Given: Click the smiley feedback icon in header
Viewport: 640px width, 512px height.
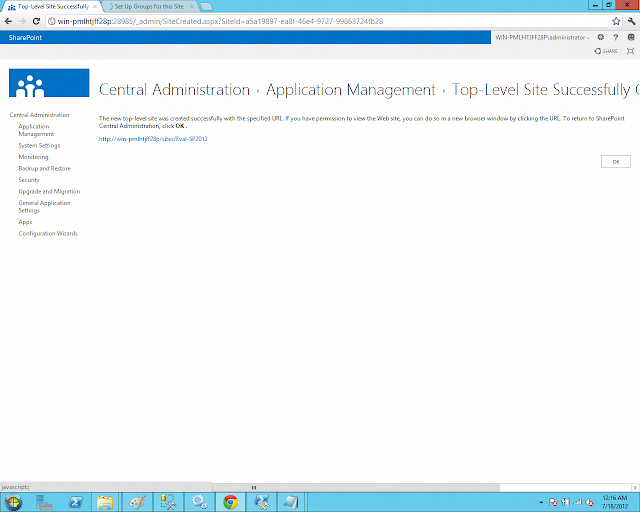Looking at the screenshot, I should coord(631,37).
